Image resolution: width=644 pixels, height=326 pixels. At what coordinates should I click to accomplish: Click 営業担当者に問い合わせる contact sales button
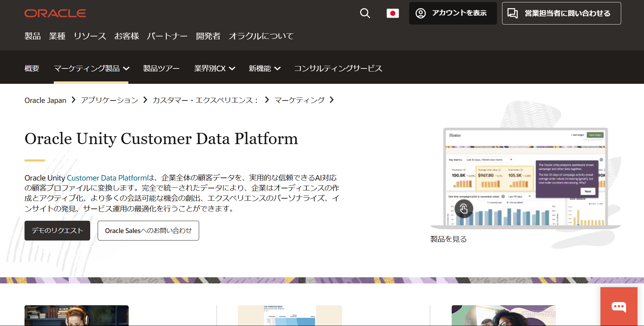tap(561, 13)
